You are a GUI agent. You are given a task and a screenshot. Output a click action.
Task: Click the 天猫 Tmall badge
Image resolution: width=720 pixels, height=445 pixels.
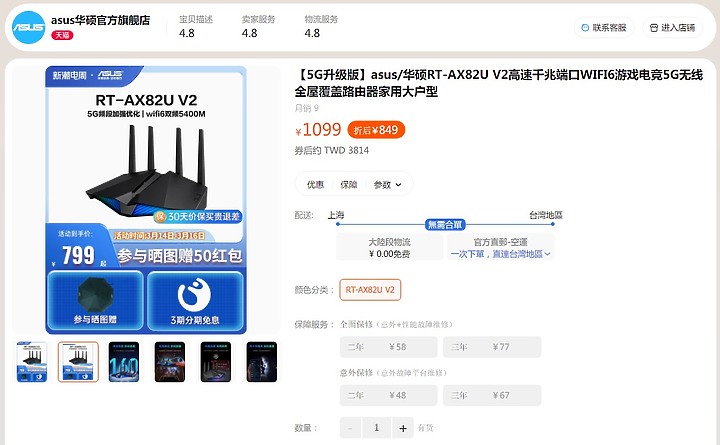tap(62, 35)
